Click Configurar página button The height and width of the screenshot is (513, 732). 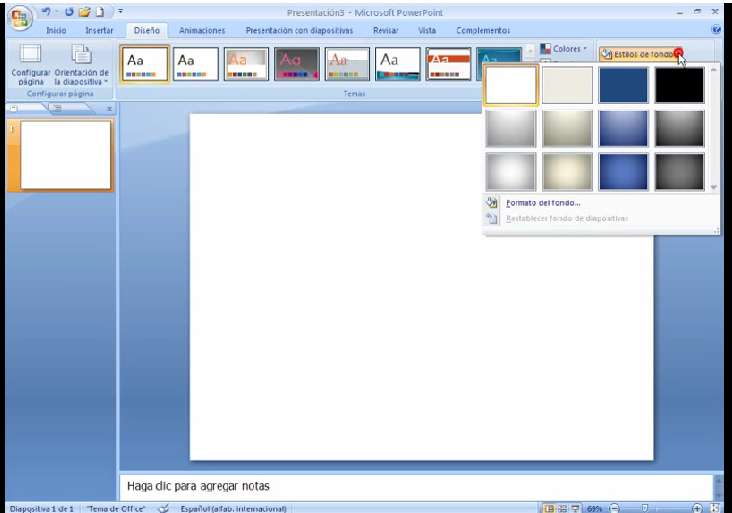point(31,65)
